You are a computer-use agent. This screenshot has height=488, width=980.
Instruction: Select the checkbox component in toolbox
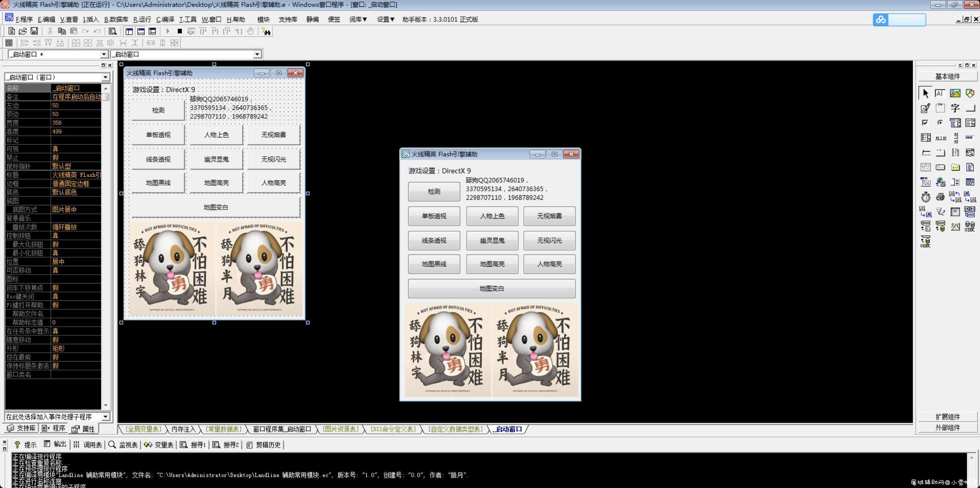[925, 123]
